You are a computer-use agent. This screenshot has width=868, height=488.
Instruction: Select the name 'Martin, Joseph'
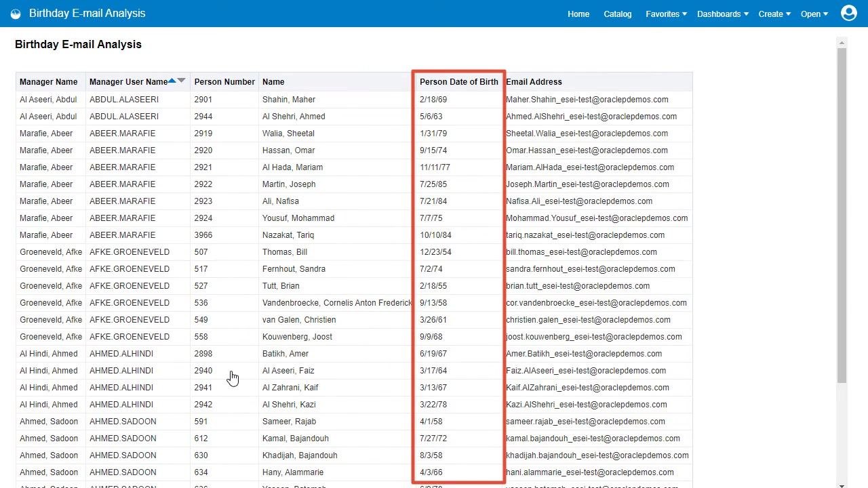tap(289, 184)
